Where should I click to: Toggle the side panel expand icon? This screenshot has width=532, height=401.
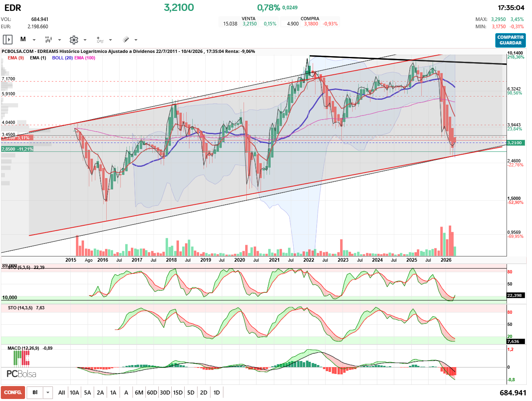[8, 40]
